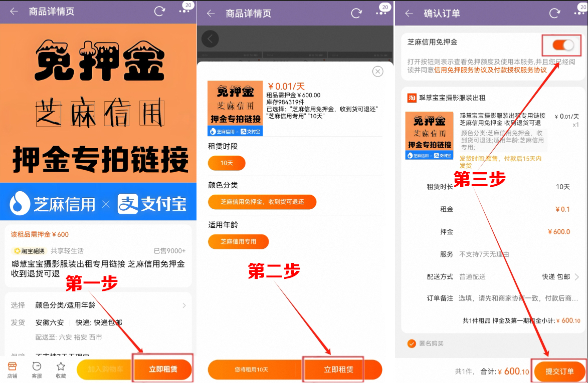This screenshot has width=588, height=383.
Task: Contact 客服 customer service
Action: tap(37, 369)
